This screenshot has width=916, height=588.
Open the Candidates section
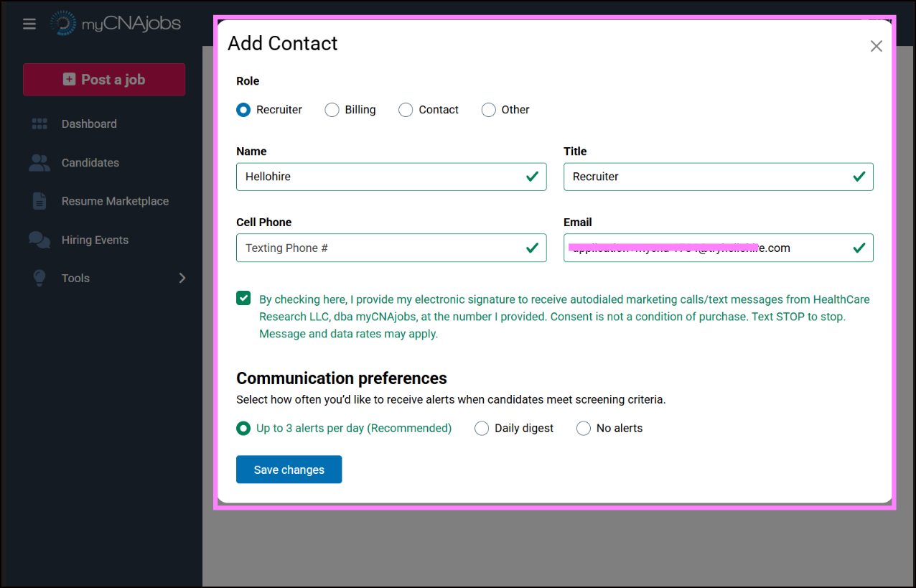(90, 163)
